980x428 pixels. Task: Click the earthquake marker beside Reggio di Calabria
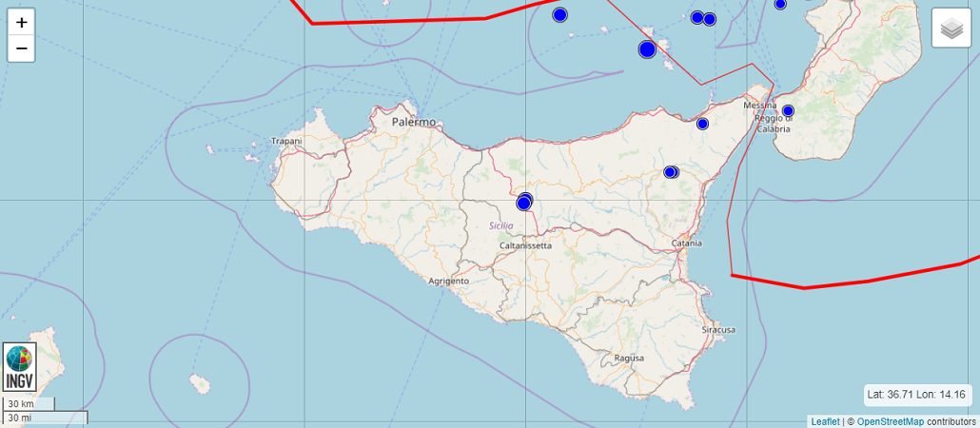pyautogui.click(x=788, y=110)
